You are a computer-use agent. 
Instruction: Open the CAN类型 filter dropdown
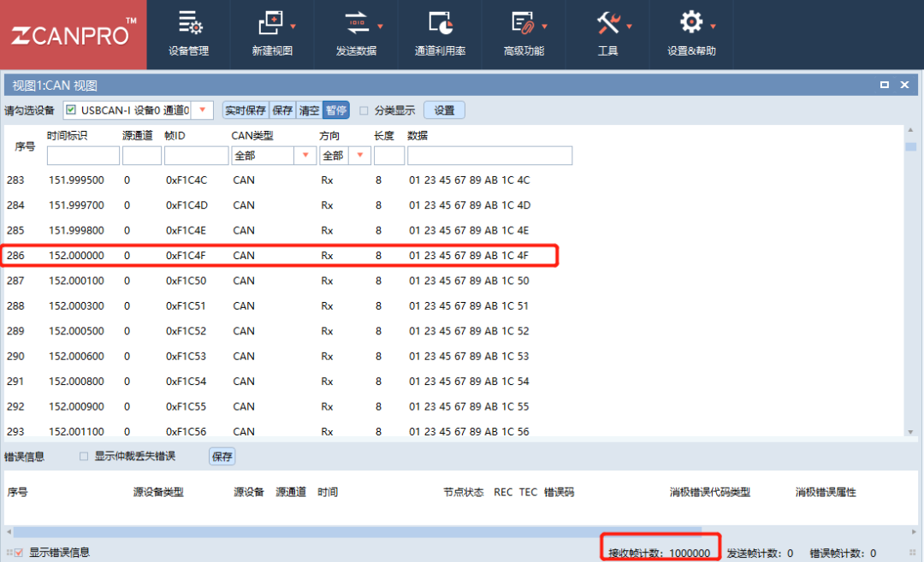click(x=305, y=156)
